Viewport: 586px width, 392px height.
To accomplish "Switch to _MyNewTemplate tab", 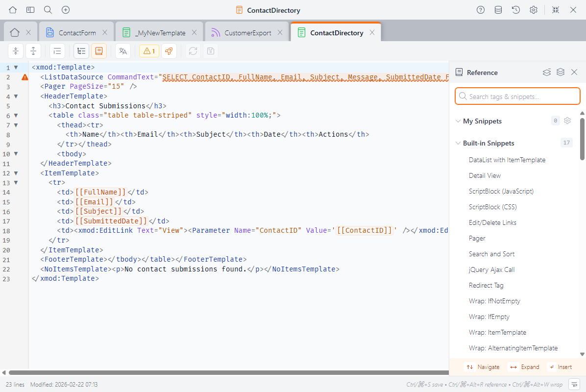I will pos(160,33).
